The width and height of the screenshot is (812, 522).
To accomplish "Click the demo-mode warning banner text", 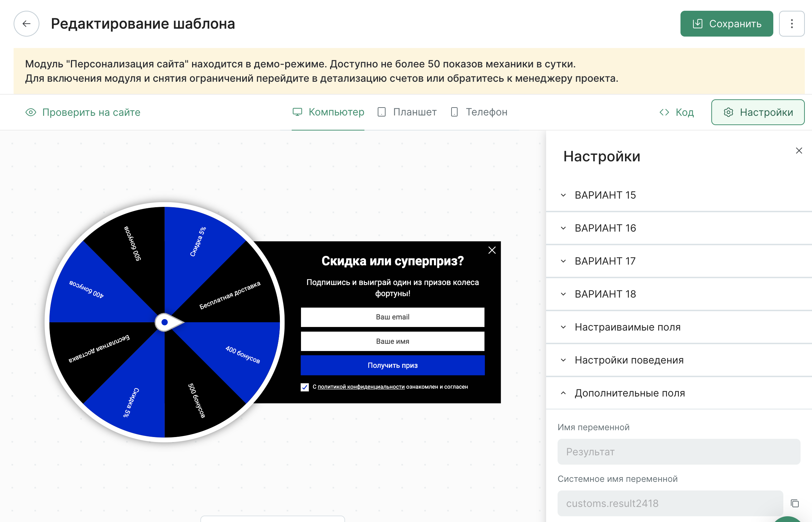I will 321,71.
